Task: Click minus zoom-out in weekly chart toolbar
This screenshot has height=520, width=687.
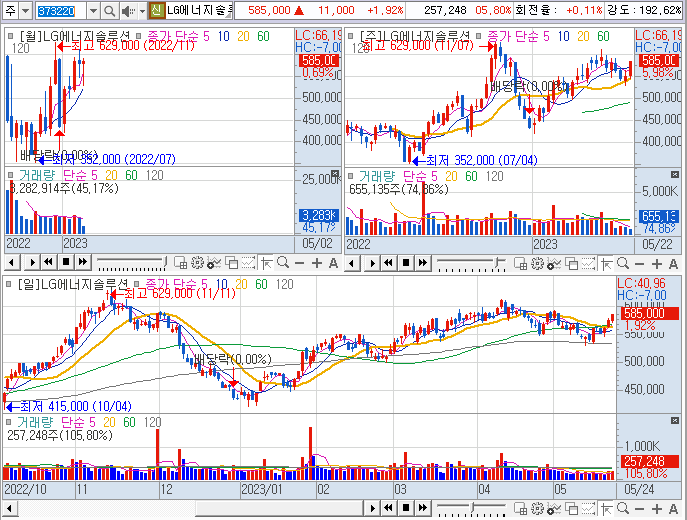Action: (640, 263)
